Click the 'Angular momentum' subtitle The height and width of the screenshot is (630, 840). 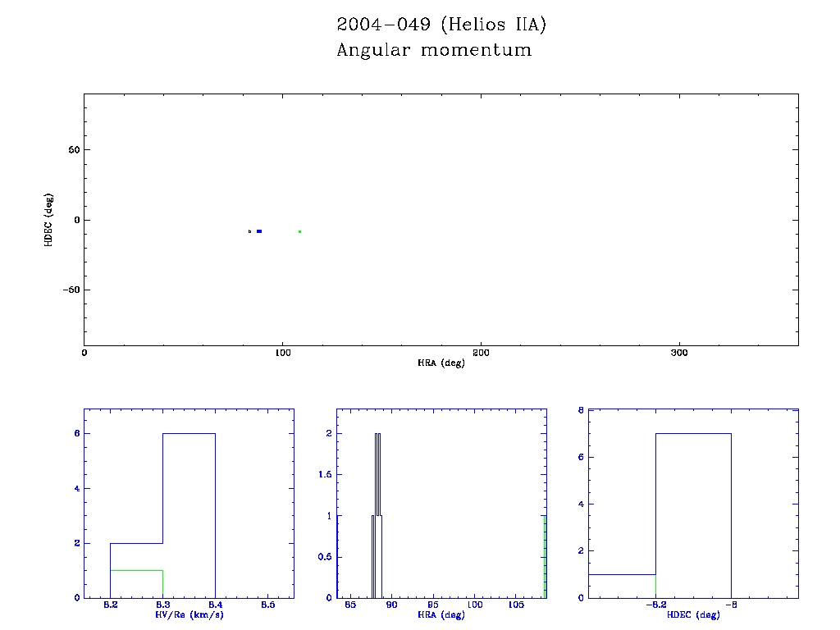tap(434, 50)
